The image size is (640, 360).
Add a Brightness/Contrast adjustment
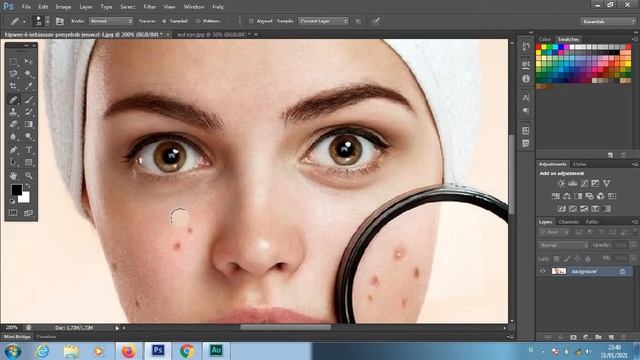coord(562,184)
